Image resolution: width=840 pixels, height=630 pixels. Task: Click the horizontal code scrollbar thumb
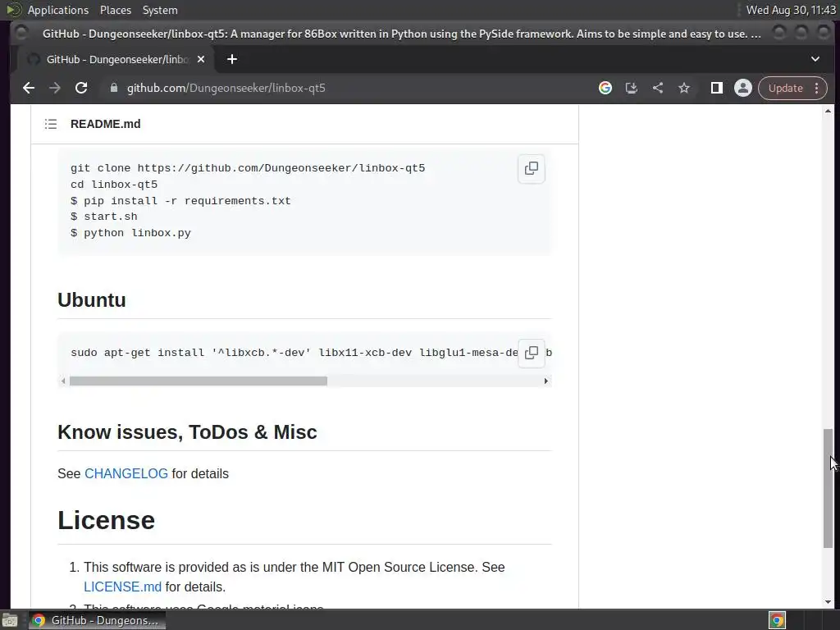tap(199, 381)
